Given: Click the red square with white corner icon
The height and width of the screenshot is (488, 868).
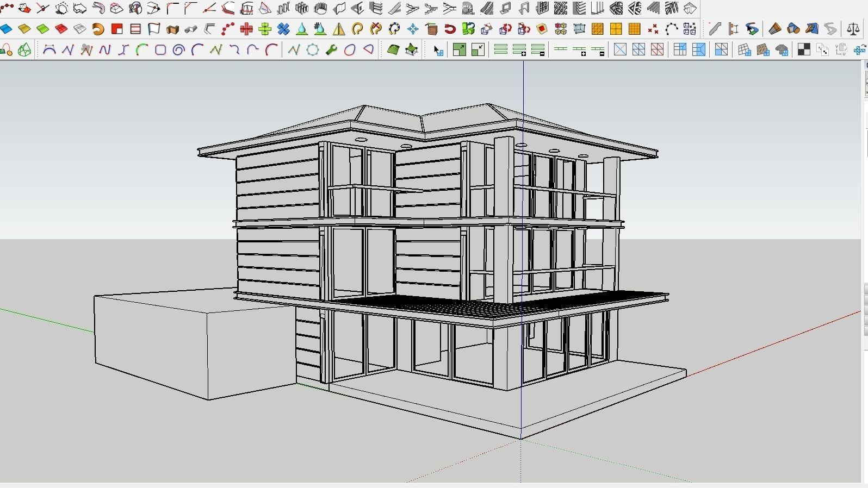Looking at the screenshot, I should [116, 29].
